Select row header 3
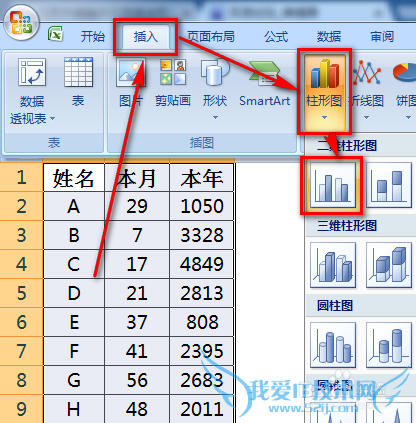This screenshot has height=423, width=416. pos(21,235)
